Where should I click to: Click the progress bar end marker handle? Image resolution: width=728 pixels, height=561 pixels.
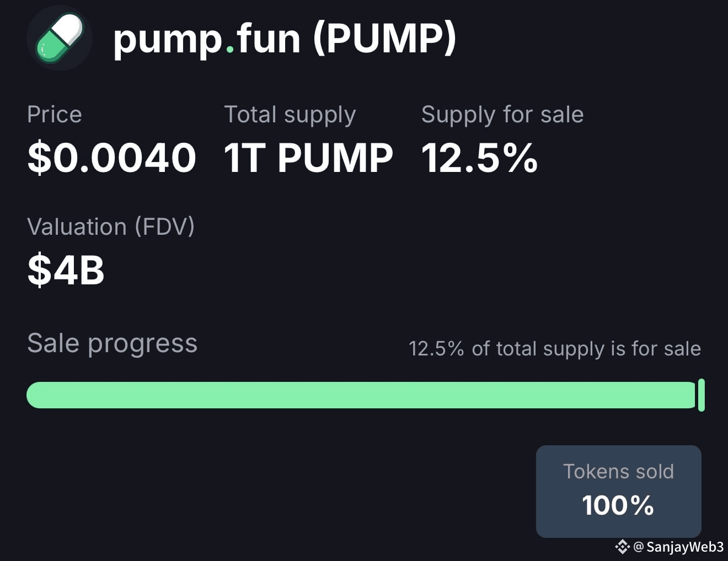tap(702, 395)
